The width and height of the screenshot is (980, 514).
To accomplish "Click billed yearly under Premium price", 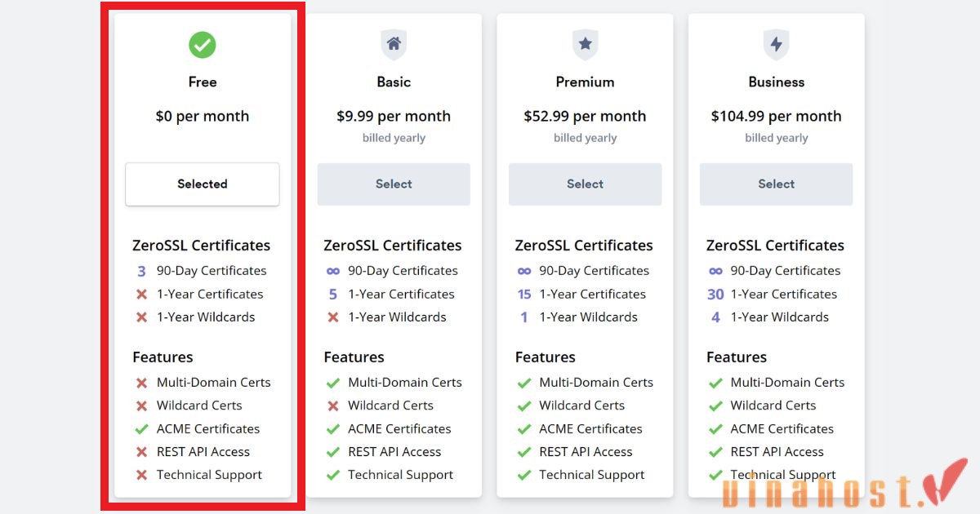I will tap(585, 137).
